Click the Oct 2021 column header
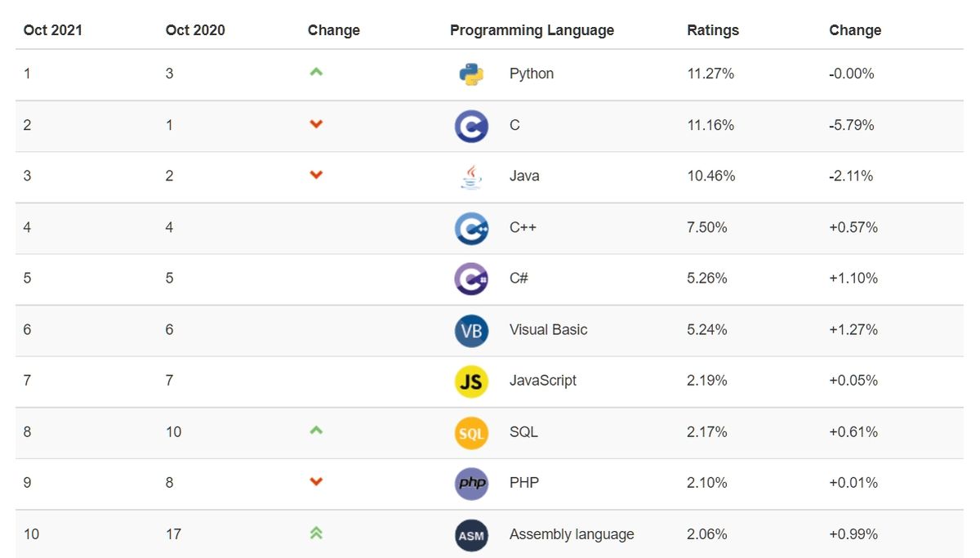The height and width of the screenshot is (558, 980). pyautogui.click(x=53, y=30)
